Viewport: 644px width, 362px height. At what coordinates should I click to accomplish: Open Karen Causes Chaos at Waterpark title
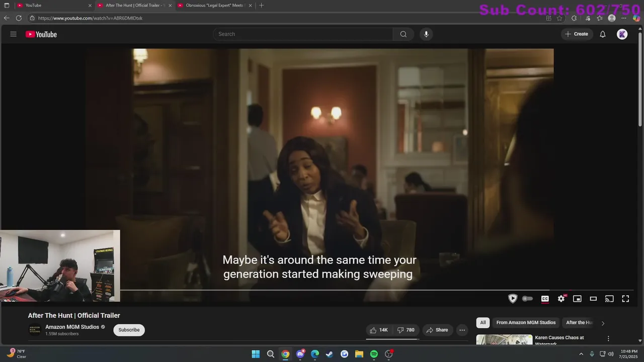coord(559,340)
